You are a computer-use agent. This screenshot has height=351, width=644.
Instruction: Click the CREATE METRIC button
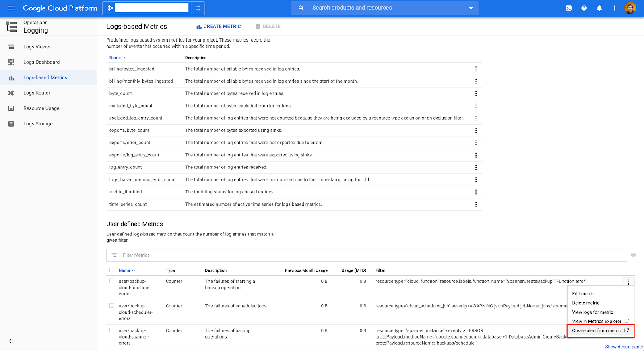pos(219,27)
